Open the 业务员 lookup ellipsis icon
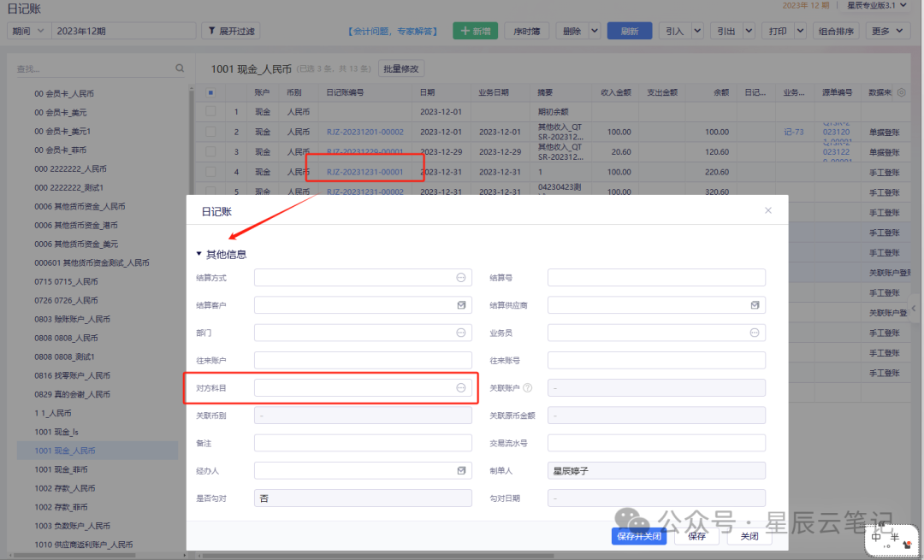Screen dimensions: 924x560 755,333
